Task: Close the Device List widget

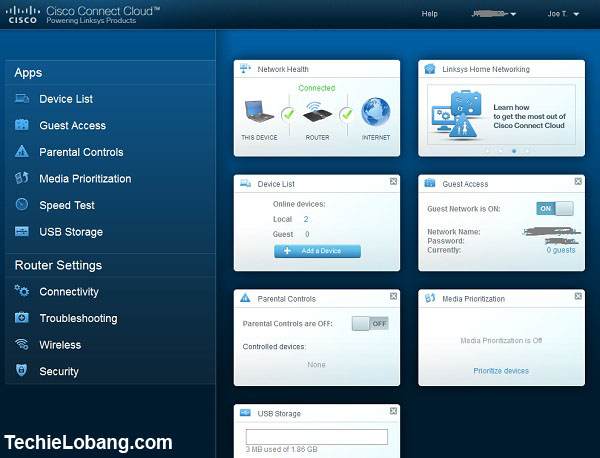Action: pyautogui.click(x=393, y=181)
